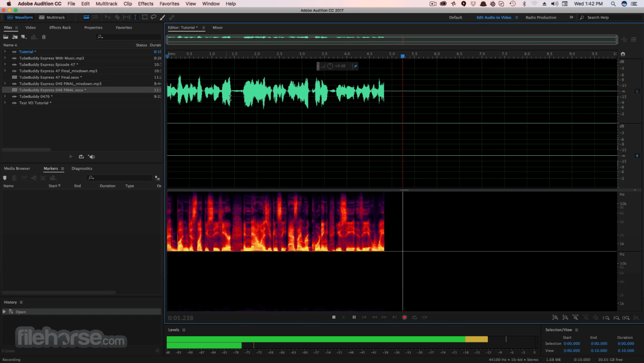Image resolution: width=644 pixels, height=363 pixels.
Task: Expand TubeBuddy Express 046 FINAL_mixdown.mp3 entry
Action: 5,84
